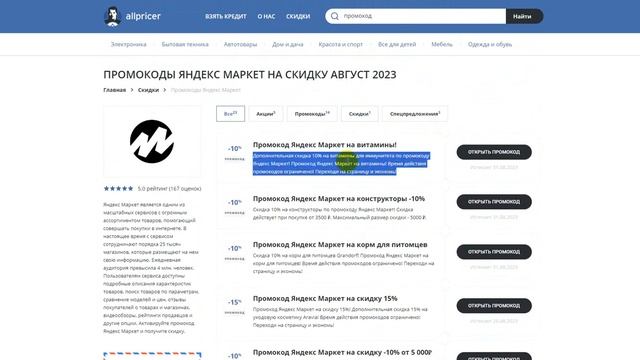Open the Бытовая техника category
640x360 pixels.
pos(185,44)
